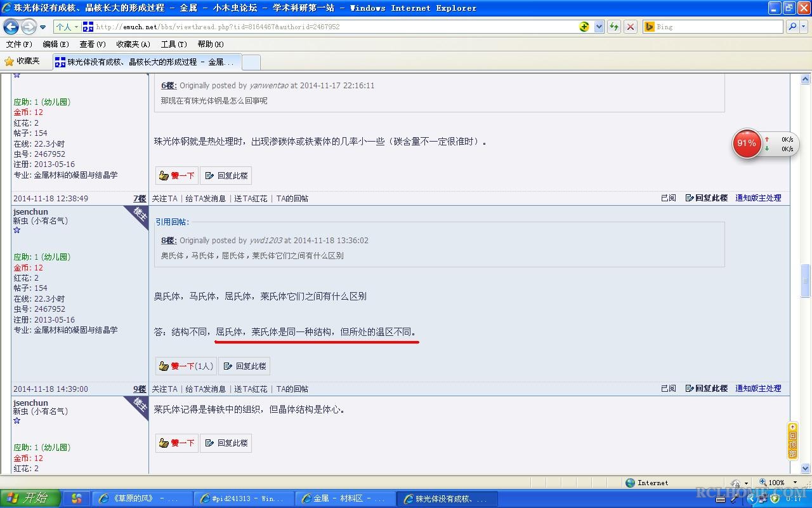The width and height of the screenshot is (812, 508).
Task: Open a new blank tab
Action: [251, 62]
